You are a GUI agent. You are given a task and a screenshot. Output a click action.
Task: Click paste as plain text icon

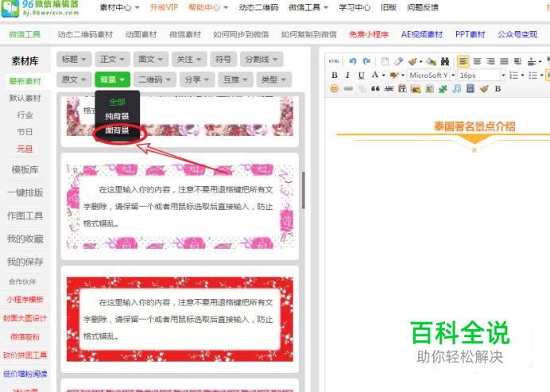click(402, 89)
